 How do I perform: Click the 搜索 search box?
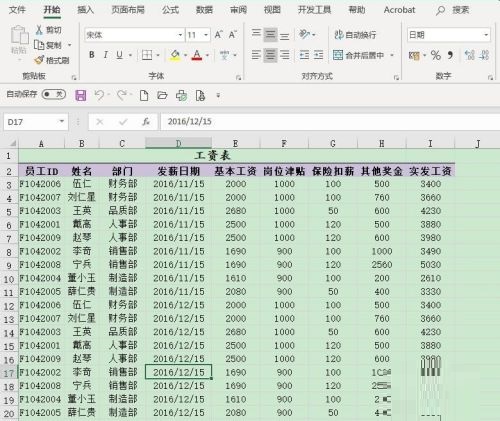point(454,10)
